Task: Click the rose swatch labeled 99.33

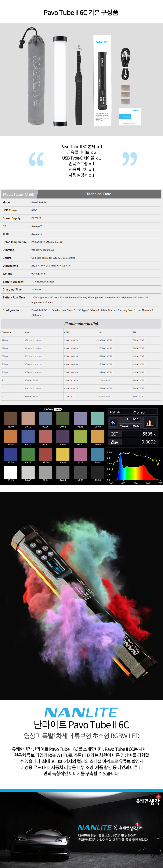Action: pos(45,437)
